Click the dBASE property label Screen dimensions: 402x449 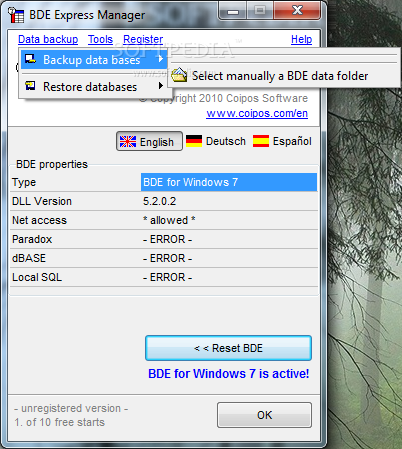click(x=29, y=258)
